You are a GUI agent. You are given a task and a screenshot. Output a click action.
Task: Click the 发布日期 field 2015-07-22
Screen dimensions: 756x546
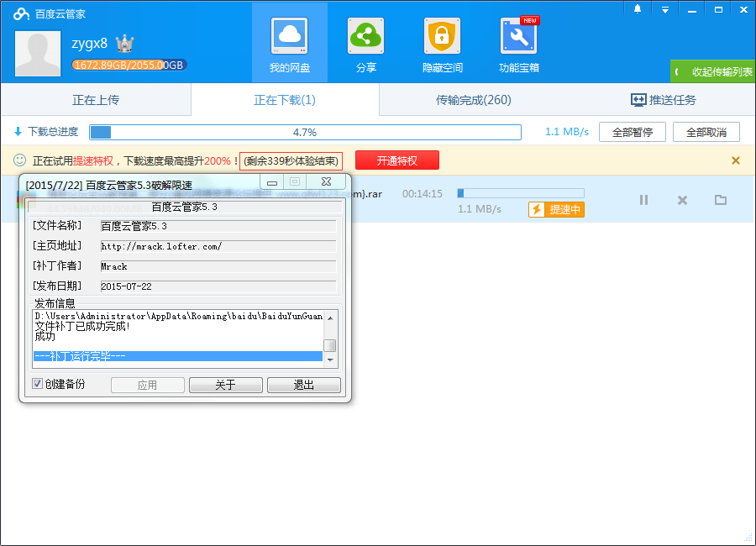218,286
